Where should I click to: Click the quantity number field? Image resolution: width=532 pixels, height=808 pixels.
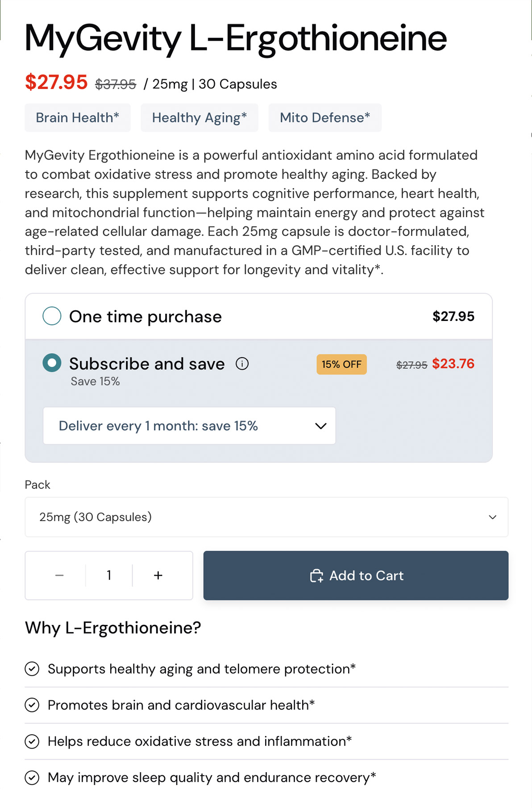pos(109,575)
